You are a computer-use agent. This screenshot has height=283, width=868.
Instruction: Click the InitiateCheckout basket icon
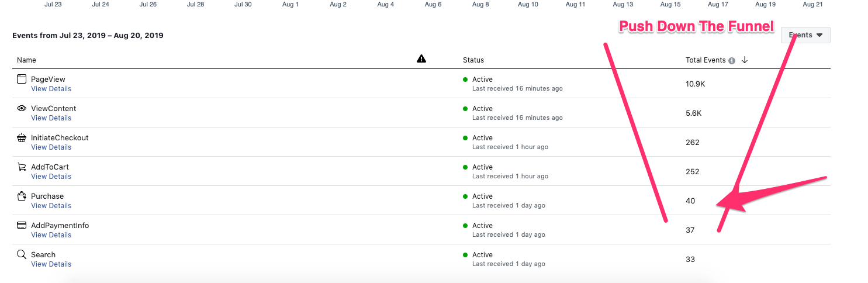pyautogui.click(x=22, y=137)
